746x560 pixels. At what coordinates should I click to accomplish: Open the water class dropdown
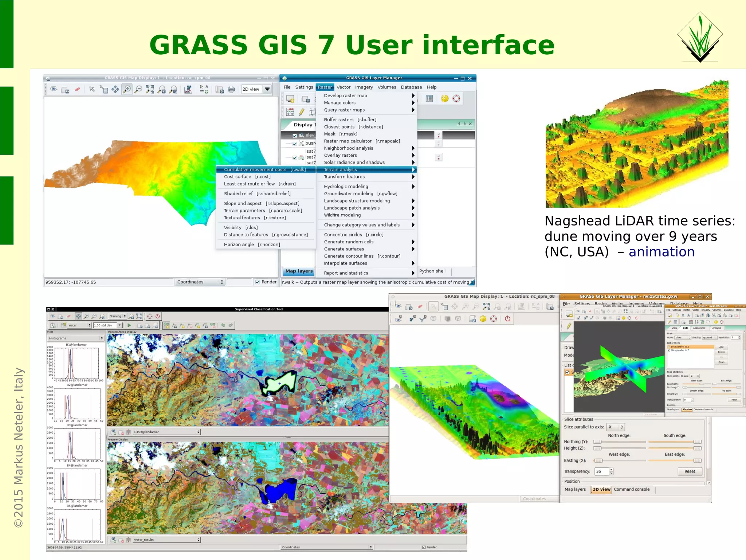click(x=79, y=325)
